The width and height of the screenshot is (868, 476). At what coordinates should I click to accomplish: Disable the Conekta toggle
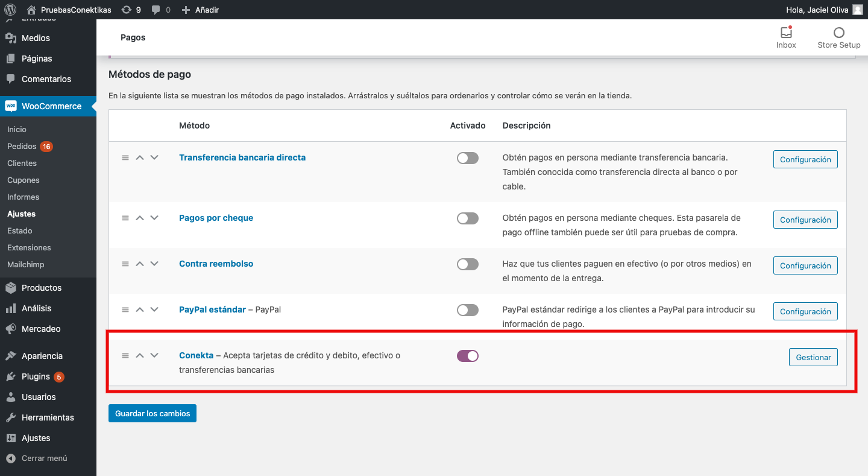click(x=468, y=356)
